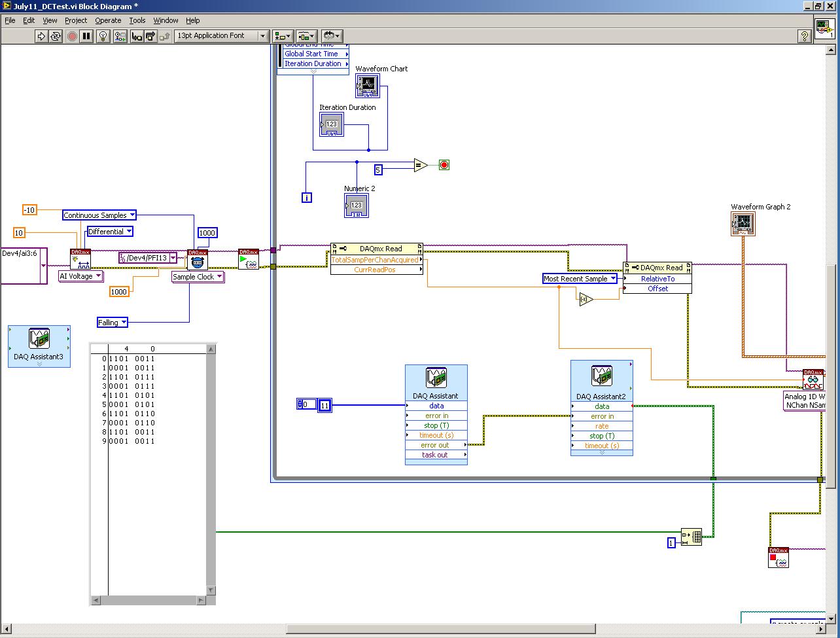Select the Waveform Graph 2 terminal

pos(743,223)
